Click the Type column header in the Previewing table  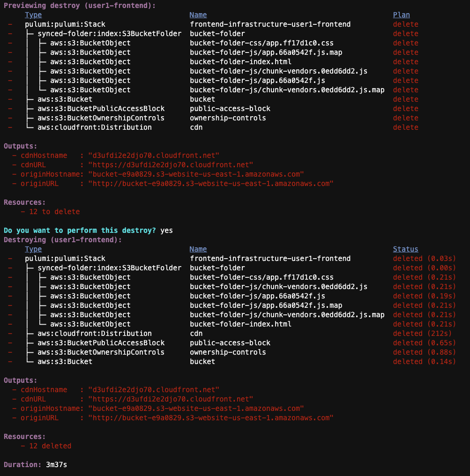[x=33, y=15]
